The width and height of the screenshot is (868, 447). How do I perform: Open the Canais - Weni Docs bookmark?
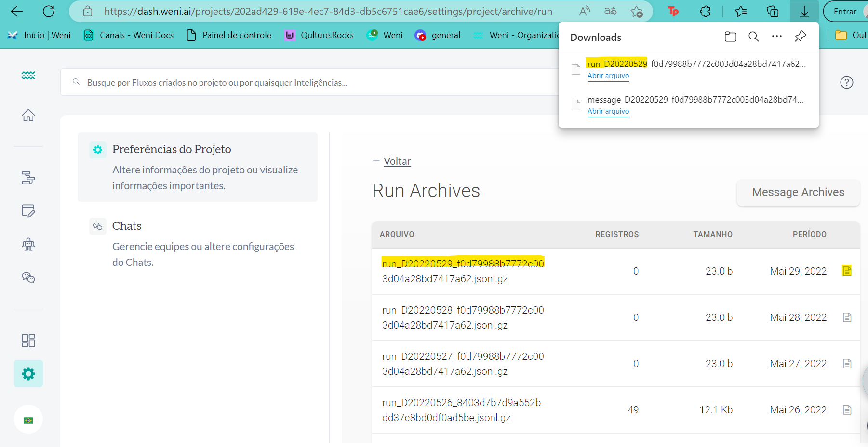[129, 35]
